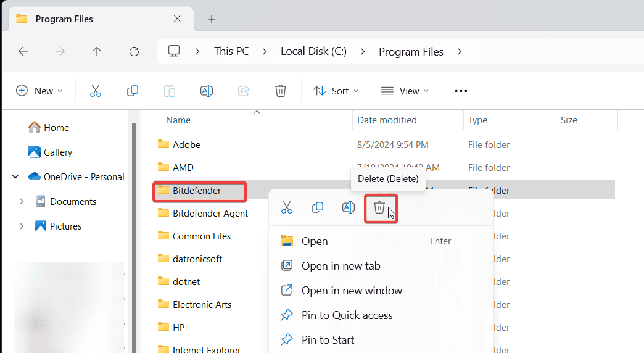This screenshot has width=644, height=353.
Task: Select Pin to Quick access
Action: [381, 315]
